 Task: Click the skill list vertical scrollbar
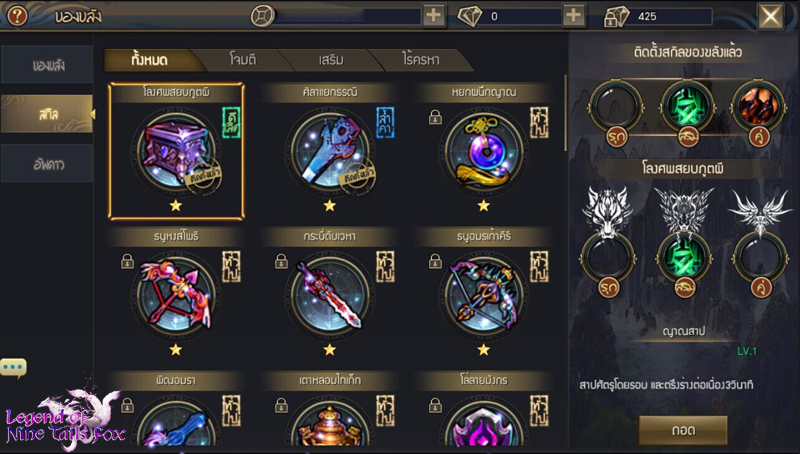(565, 113)
